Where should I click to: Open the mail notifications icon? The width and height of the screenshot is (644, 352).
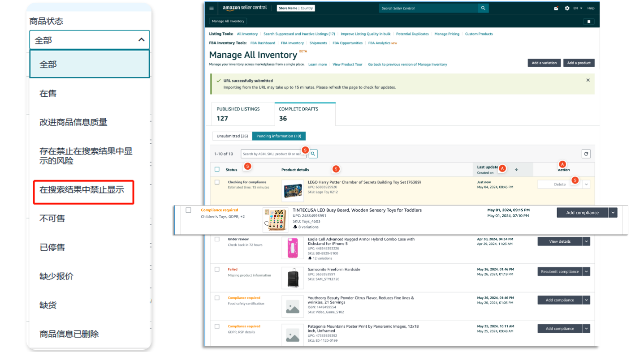(x=556, y=8)
